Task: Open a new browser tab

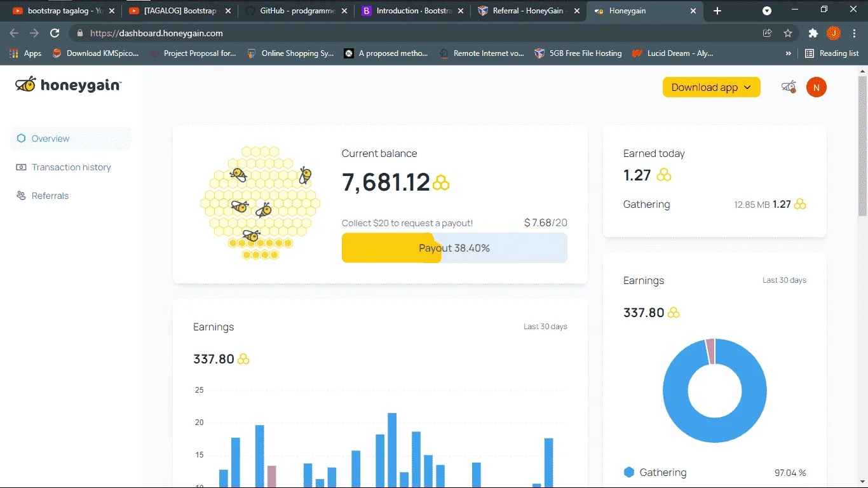Action: tap(717, 11)
